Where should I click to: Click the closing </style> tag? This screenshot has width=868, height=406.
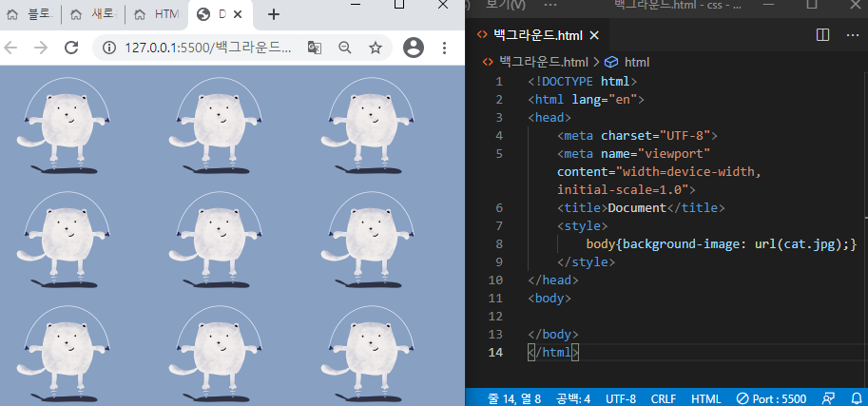[x=586, y=262]
